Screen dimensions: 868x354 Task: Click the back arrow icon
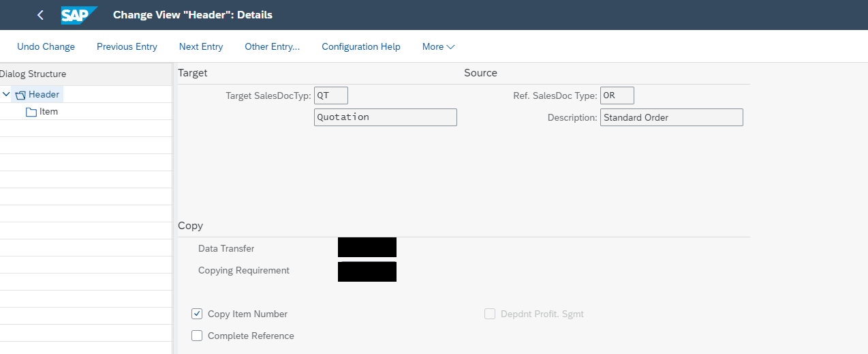click(x=40, y=15)
